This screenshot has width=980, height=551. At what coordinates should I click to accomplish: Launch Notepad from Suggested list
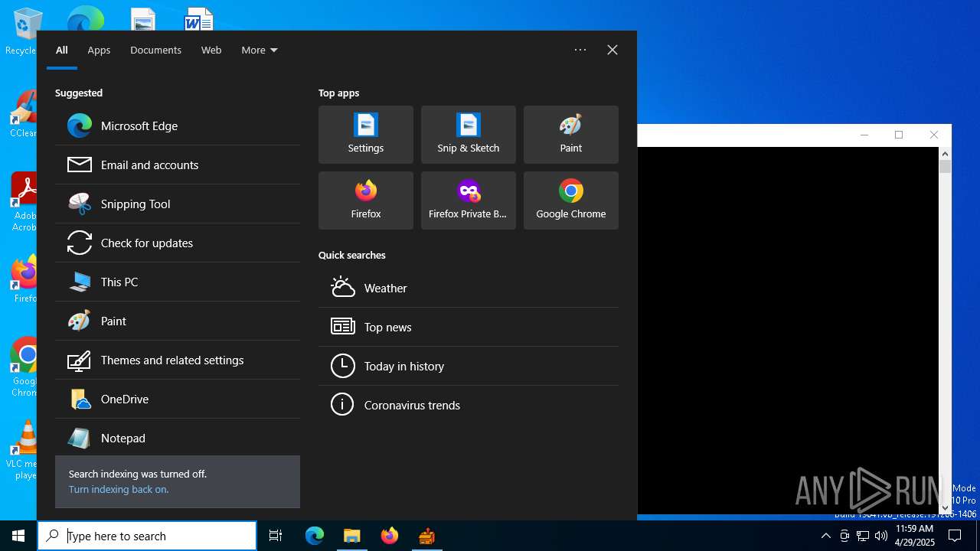click(x=178, y=438)
